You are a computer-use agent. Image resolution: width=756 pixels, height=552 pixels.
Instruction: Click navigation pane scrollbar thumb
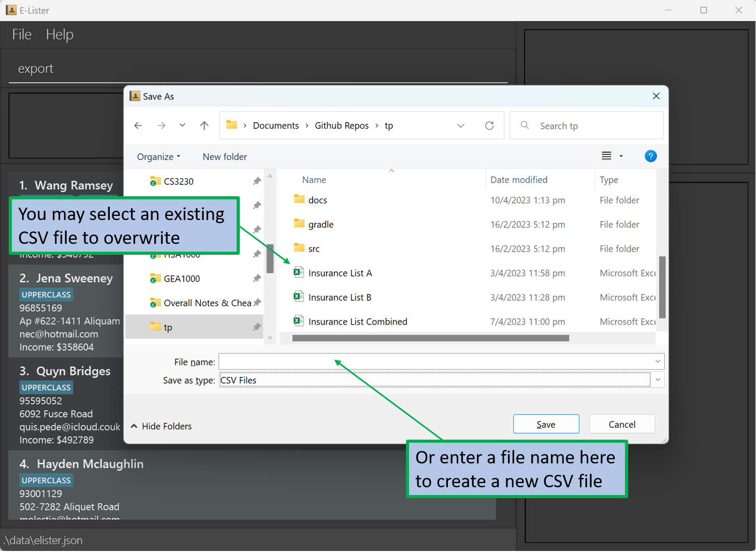pos(270,258)
